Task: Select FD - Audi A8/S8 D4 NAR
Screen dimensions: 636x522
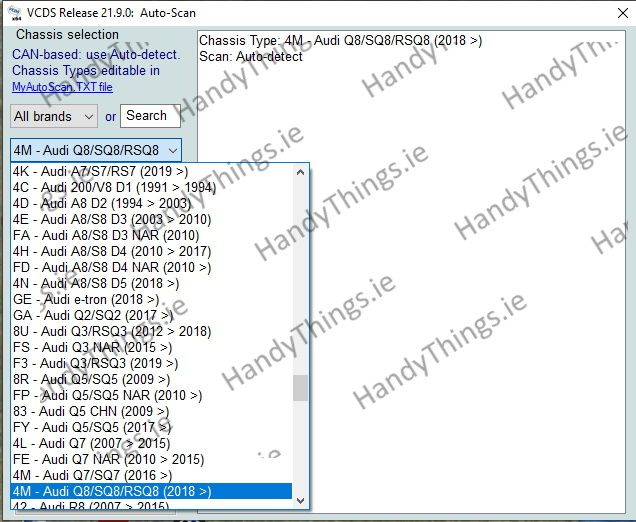Action: click(x=151, y=267)
